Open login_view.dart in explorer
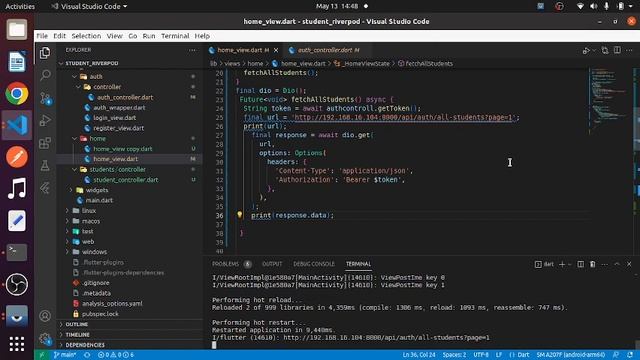Viewport: 640px width, 360px height. (x=115, y=118)
